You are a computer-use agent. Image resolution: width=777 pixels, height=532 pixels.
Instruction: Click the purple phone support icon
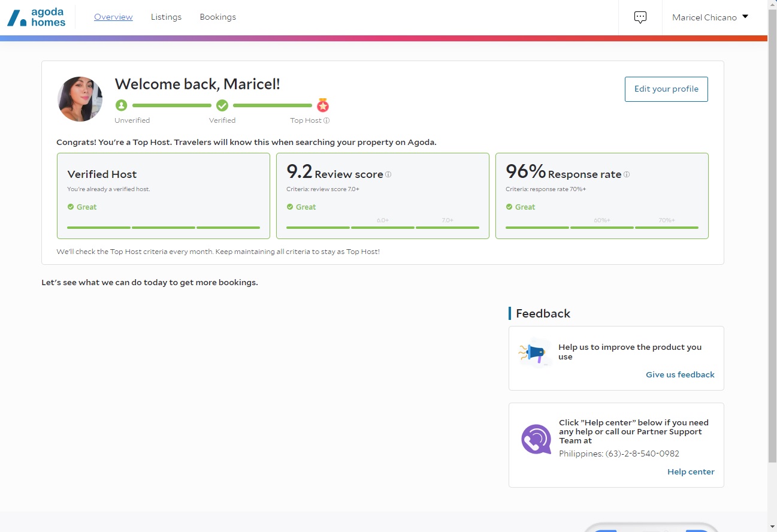pyautogui.click(x=536, y=440)
